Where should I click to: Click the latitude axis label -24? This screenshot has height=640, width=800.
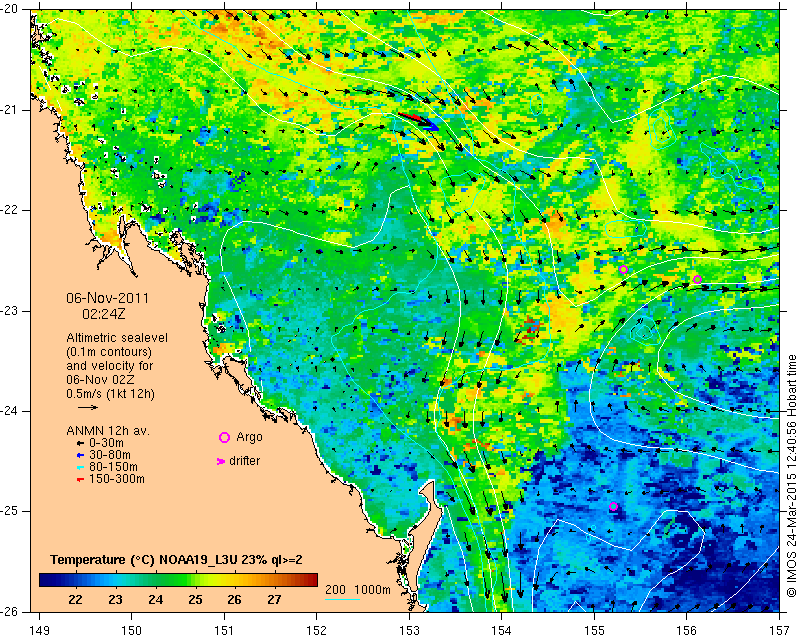click(10, 411)
